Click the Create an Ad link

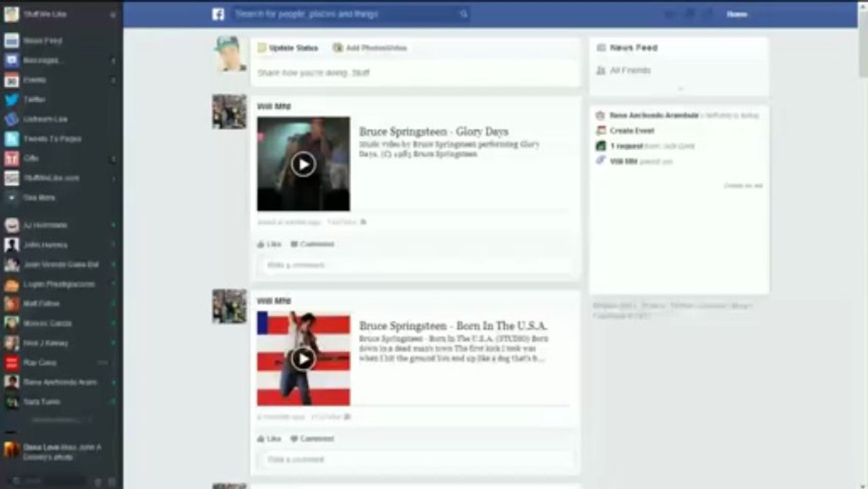tap(743, 185)
